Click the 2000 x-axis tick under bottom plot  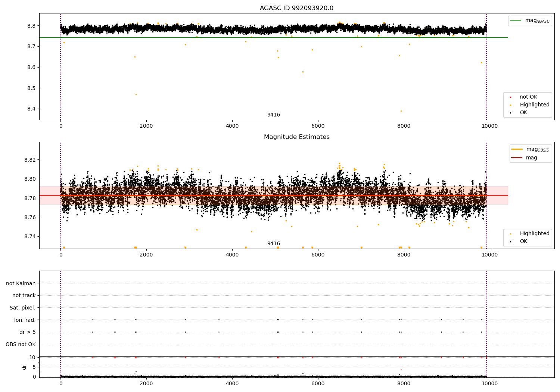pyautogui.click(x=146, y=383)
